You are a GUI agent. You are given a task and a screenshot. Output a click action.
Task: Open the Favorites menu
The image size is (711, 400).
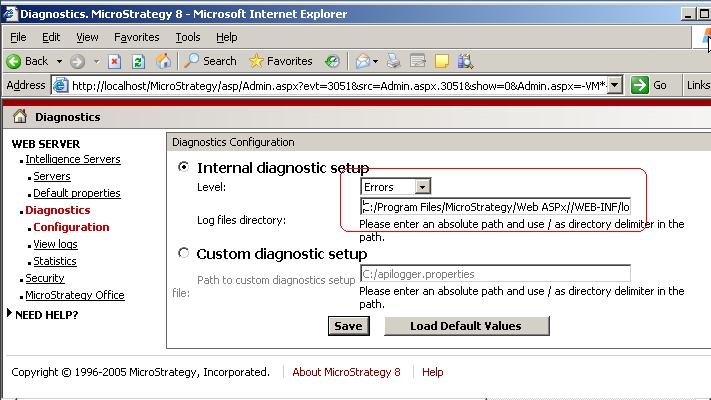click(136, 37)
